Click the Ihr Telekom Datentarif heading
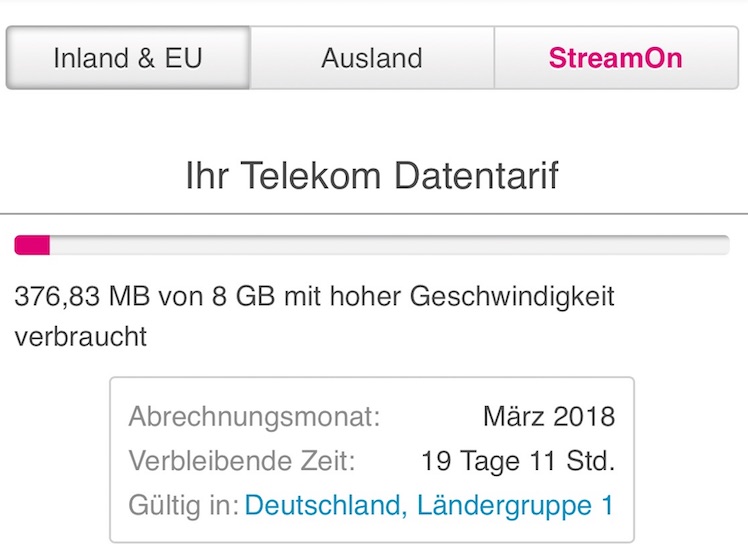 [x=372, y=176]
